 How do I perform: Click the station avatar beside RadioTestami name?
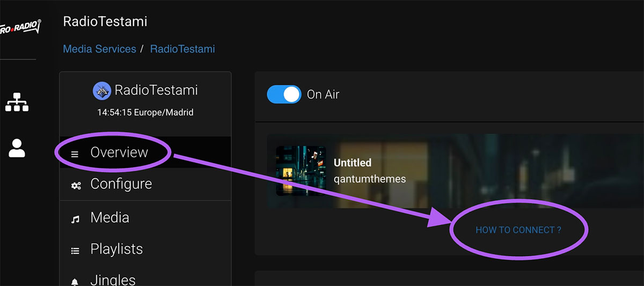tap(102, 91)
